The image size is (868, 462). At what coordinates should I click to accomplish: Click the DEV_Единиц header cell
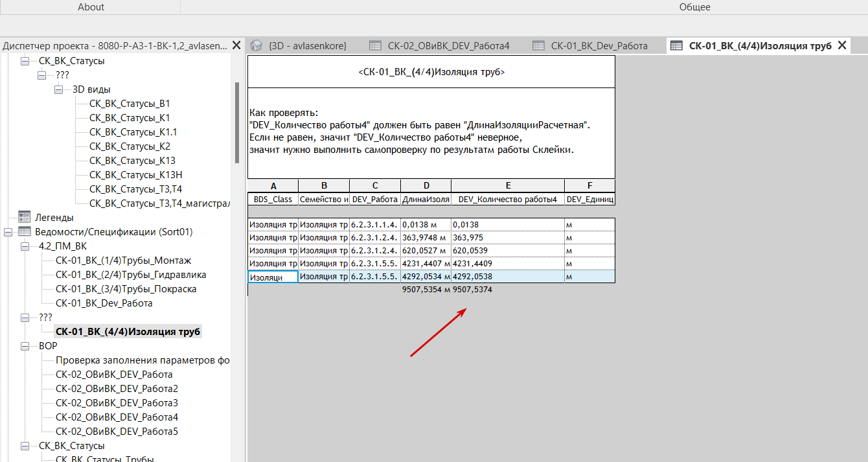589,200
